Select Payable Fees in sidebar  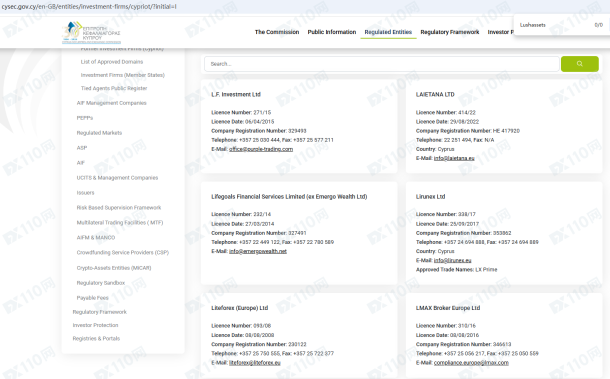[93, 298]
